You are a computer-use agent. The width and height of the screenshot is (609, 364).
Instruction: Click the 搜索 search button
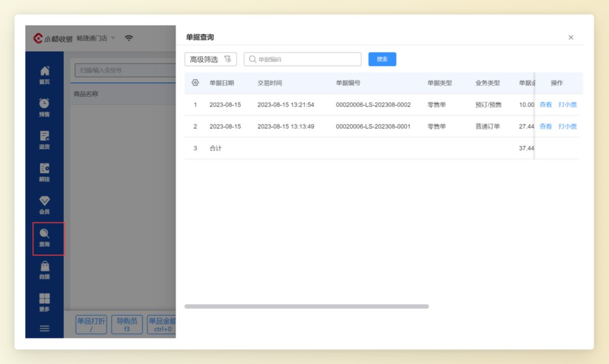[382, 59]
